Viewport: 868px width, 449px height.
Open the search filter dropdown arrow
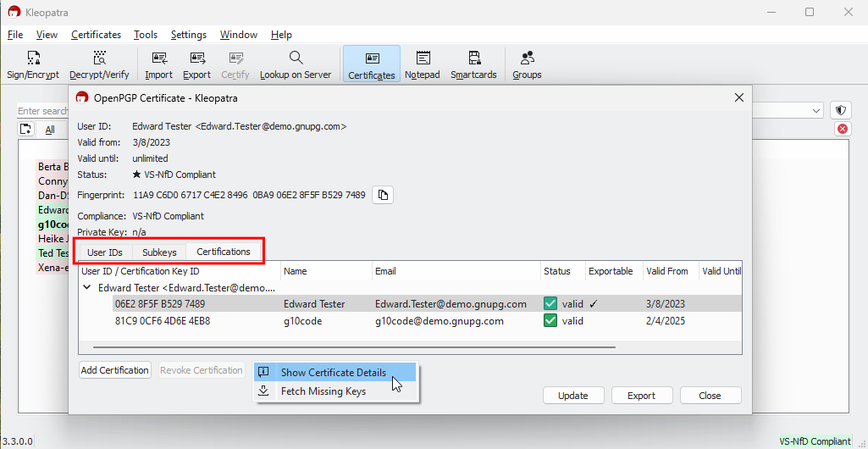point(816,111)
